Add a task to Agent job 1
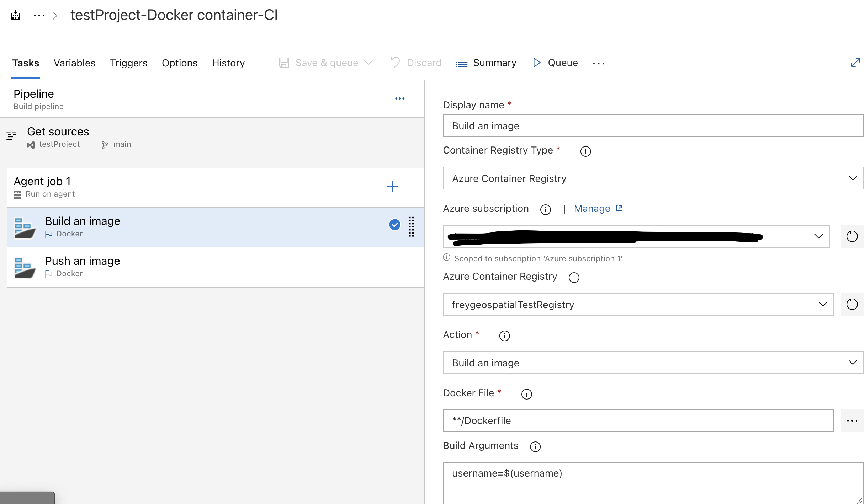Viewport: 865px width, 504px height. coord(392,186)
